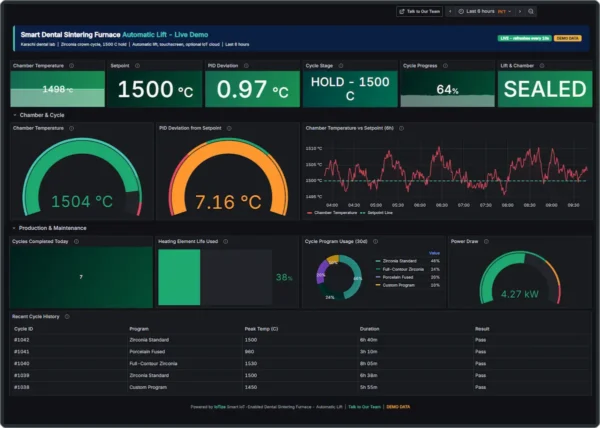Click info icon next to Recent Cycle History
The width and height of the screenshot is (600, 428).
click(x=67, y=317)
